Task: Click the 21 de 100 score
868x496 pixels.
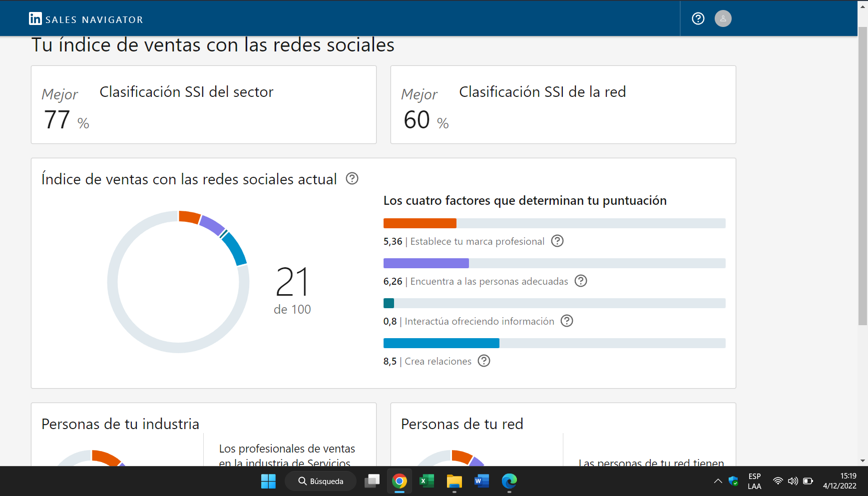Action: pos(292,291)
